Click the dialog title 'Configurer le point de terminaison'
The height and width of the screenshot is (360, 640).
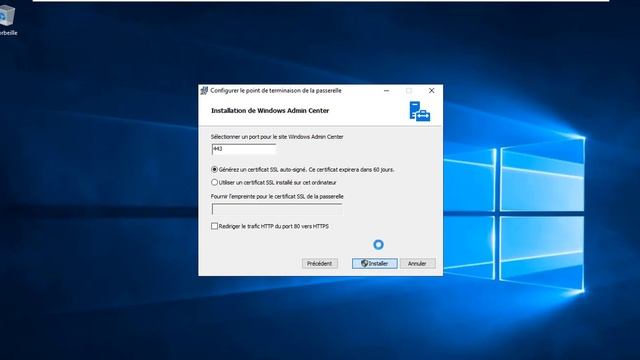pos(276,91)
